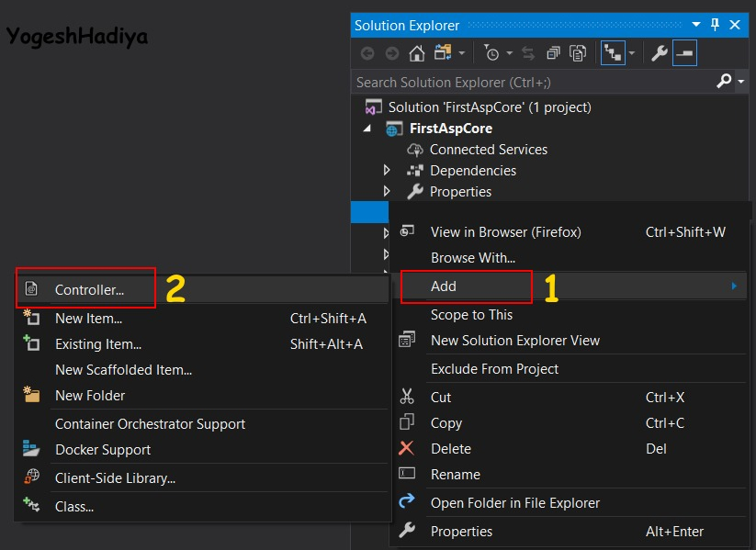Click Open Folder in File Explorer
Image resolution: width=756 pixels, height=550 pixels.
(x=514, y=502)
